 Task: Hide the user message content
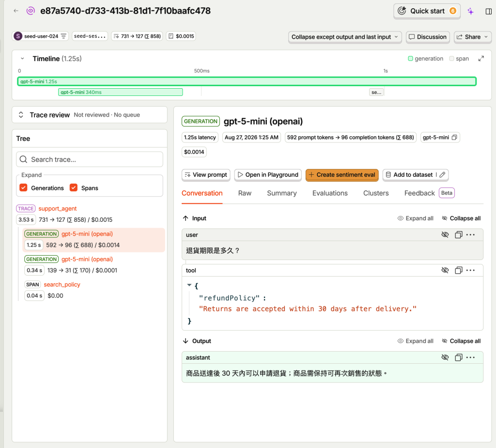tap(445, 235)
